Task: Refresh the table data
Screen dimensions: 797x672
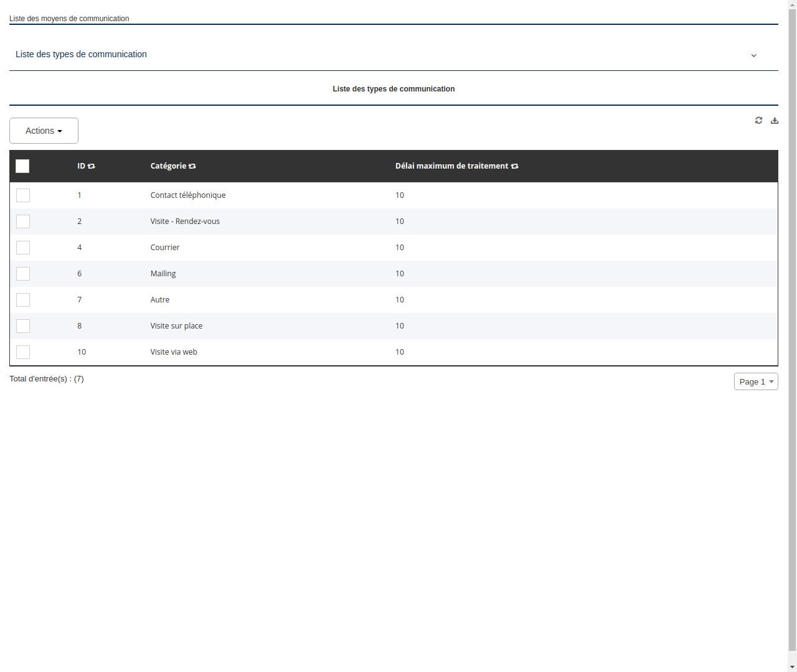Action: coord(758,120)
